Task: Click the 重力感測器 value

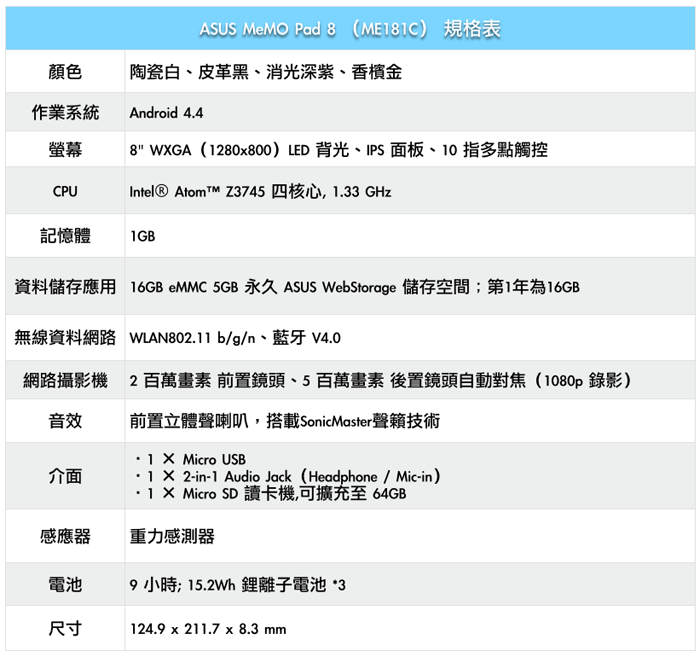Action: (x=172, y=536)
